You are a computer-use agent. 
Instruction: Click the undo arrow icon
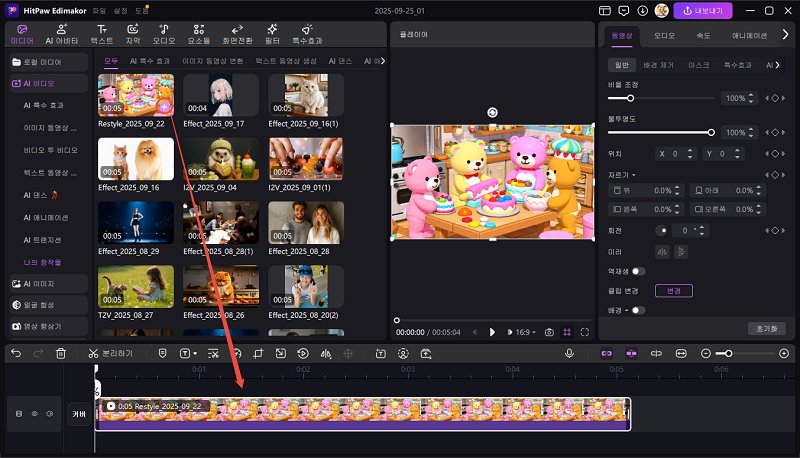(16, 353)
